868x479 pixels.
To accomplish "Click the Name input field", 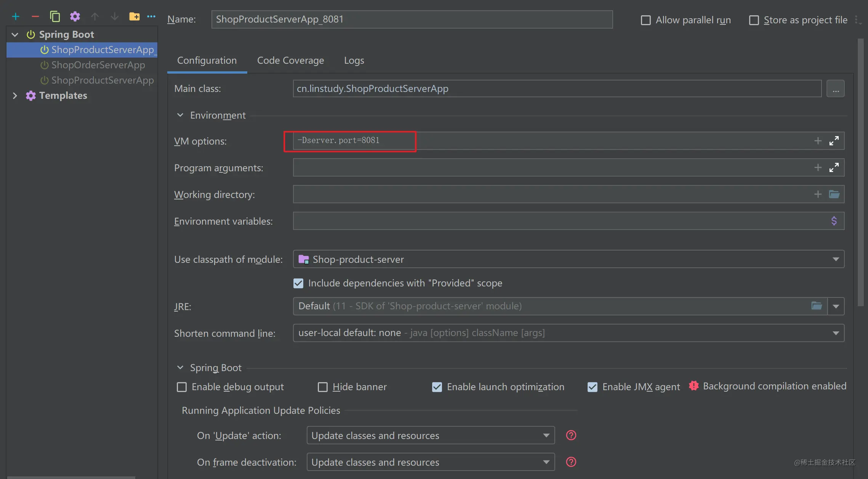I will point(412,19).
